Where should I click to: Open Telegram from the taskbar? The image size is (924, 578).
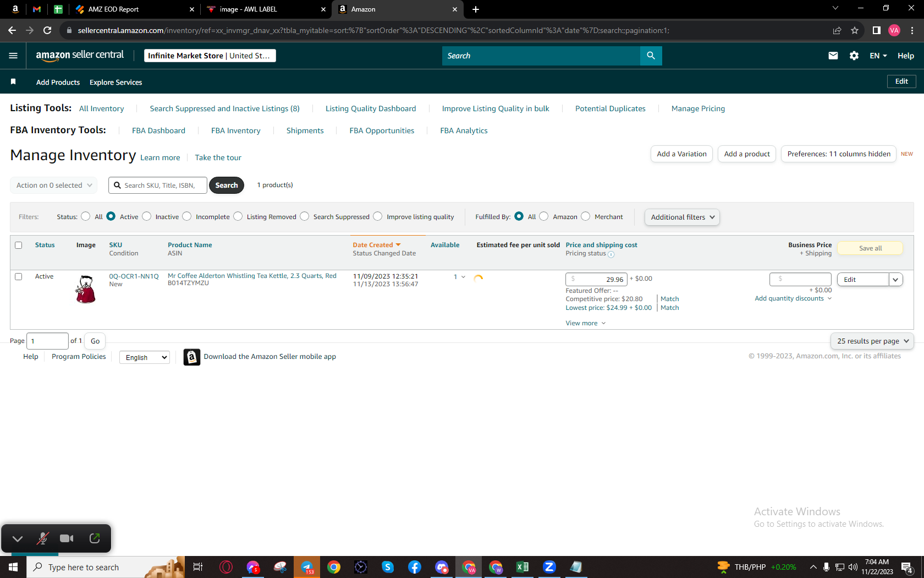tap(307, 567)
